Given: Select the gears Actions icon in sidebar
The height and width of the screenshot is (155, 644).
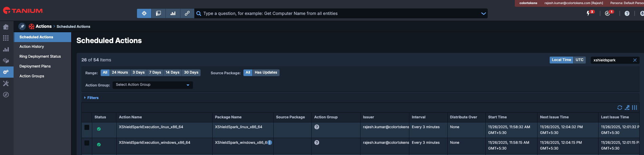Looking at the screenshot, I should point(6,72).
